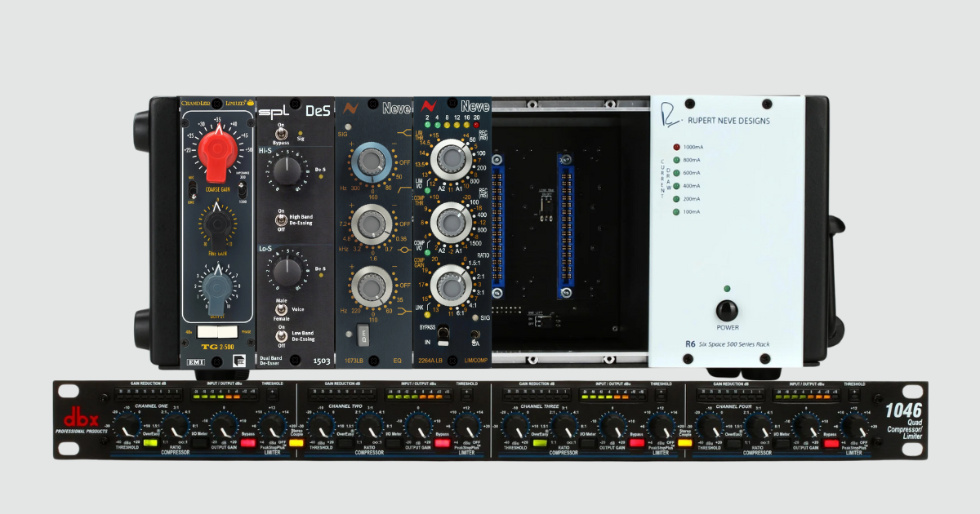Flip the Mic/Line switch on Chandler module
980x514 pixels.
pos(192,190)
